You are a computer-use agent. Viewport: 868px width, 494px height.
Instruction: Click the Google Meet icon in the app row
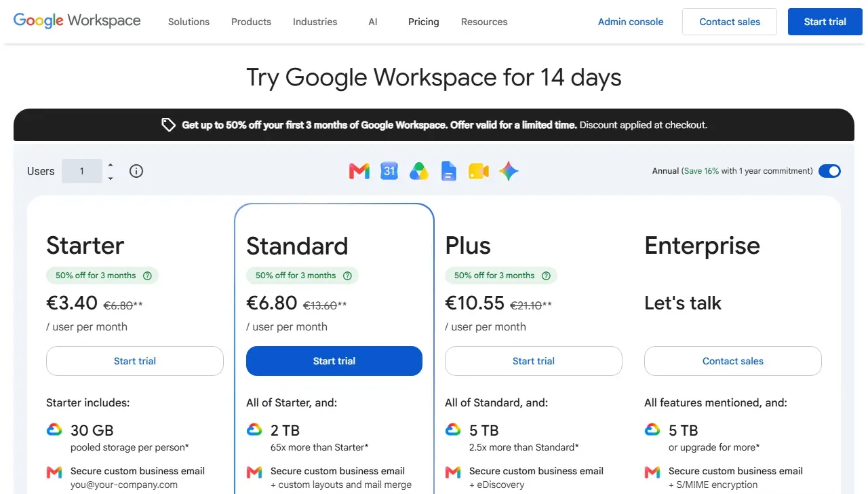479,171
